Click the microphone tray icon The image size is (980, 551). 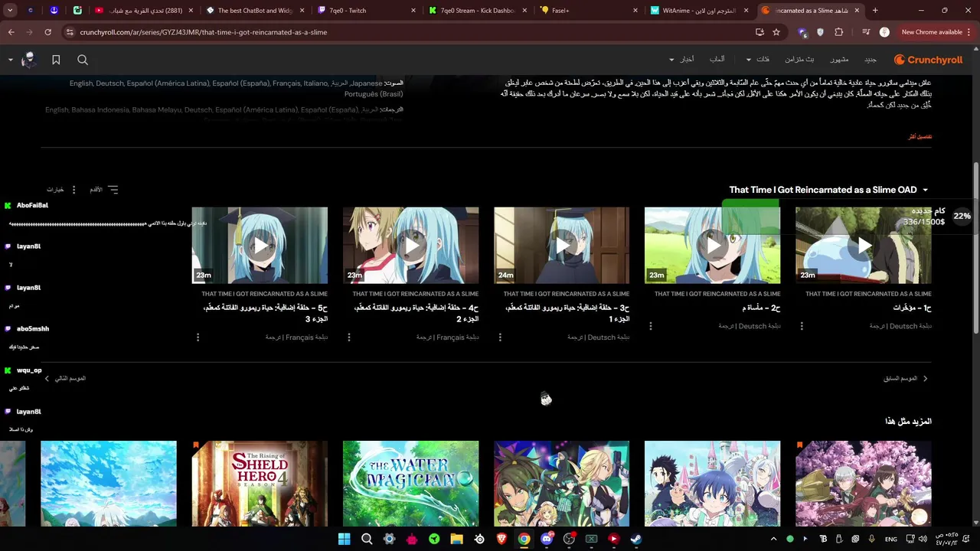(872, 539)
